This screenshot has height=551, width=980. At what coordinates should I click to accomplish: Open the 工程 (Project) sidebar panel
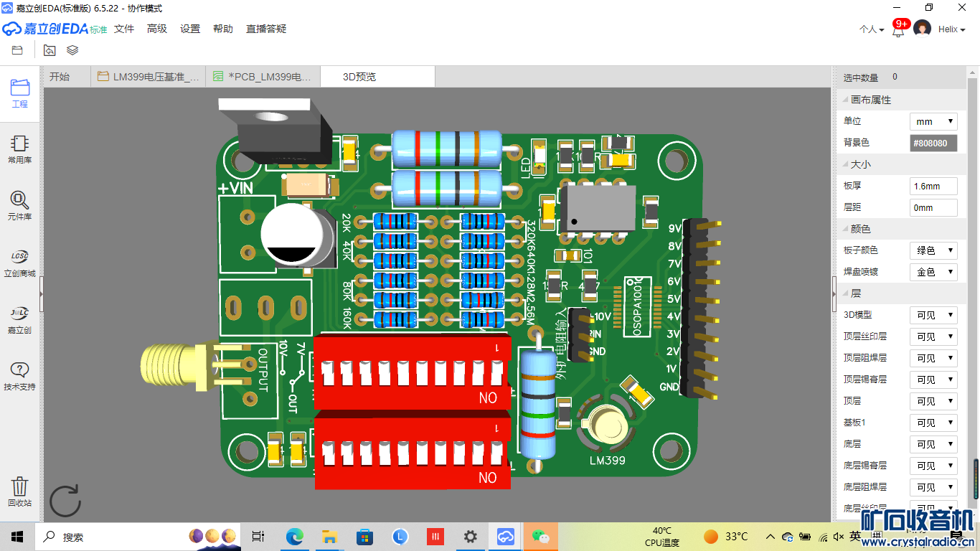pos(20,93)
